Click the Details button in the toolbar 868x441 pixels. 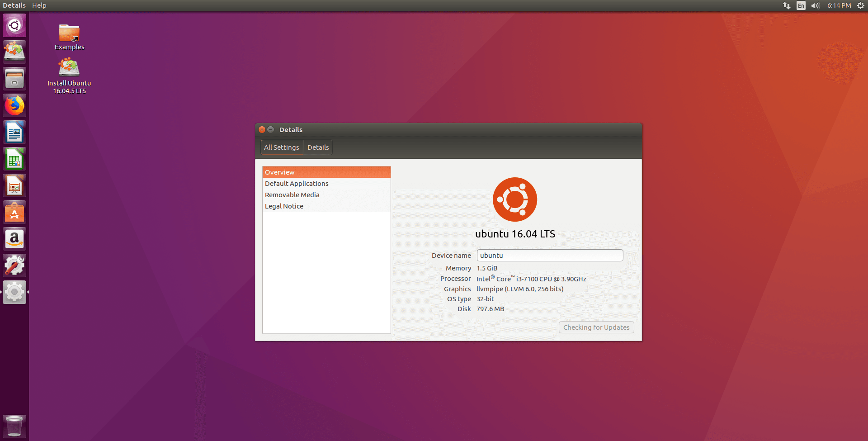click(318, 147)
